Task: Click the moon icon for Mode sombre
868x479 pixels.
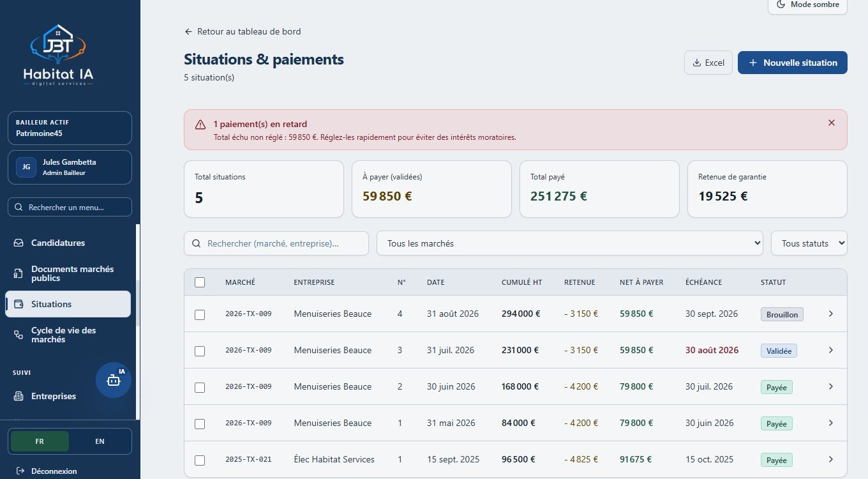Action: [x=781, y=4]
